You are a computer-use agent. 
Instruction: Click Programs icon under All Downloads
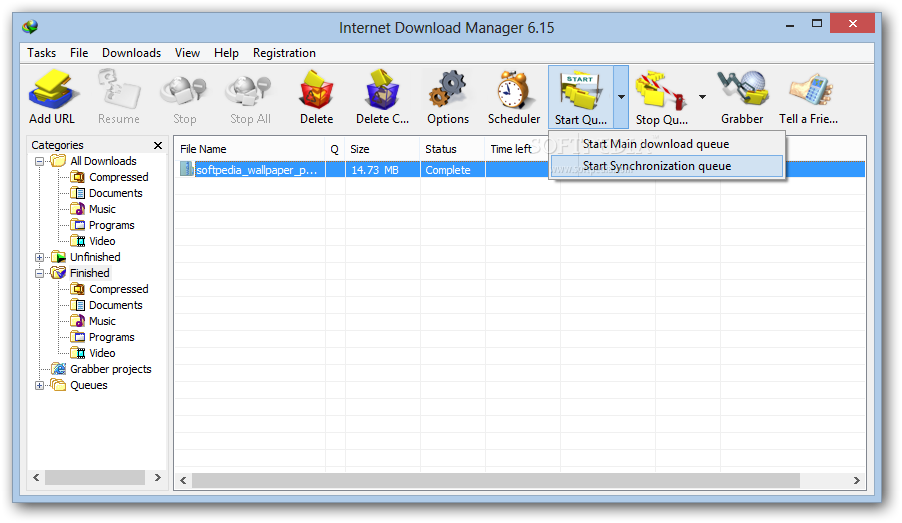pos(78,225)
